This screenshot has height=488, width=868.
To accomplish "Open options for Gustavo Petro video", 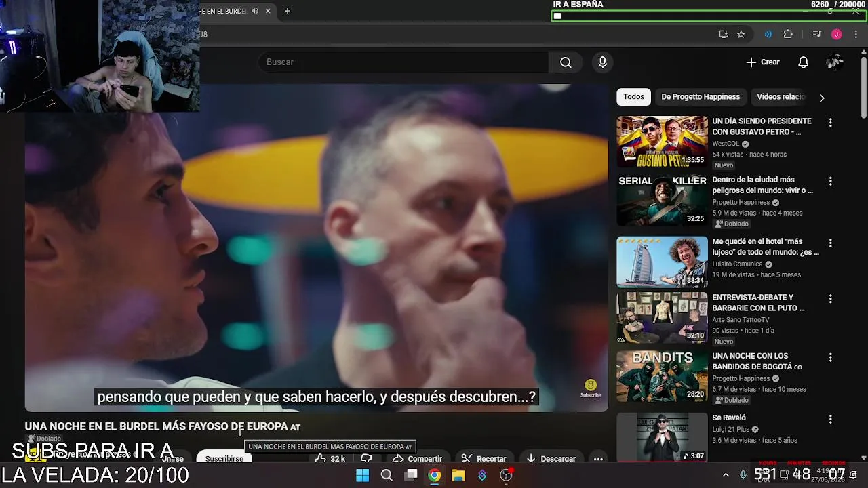I will coord(830,123).
